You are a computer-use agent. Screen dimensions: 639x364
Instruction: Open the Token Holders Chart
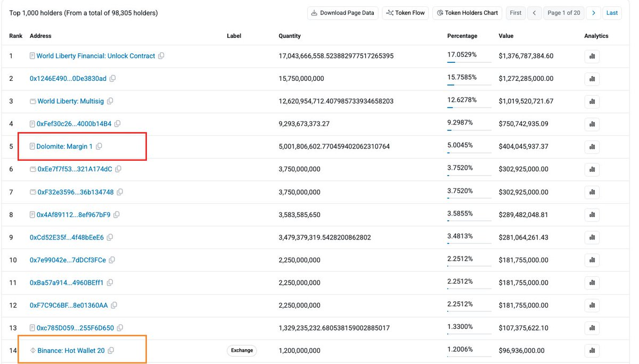click(468, 13)
